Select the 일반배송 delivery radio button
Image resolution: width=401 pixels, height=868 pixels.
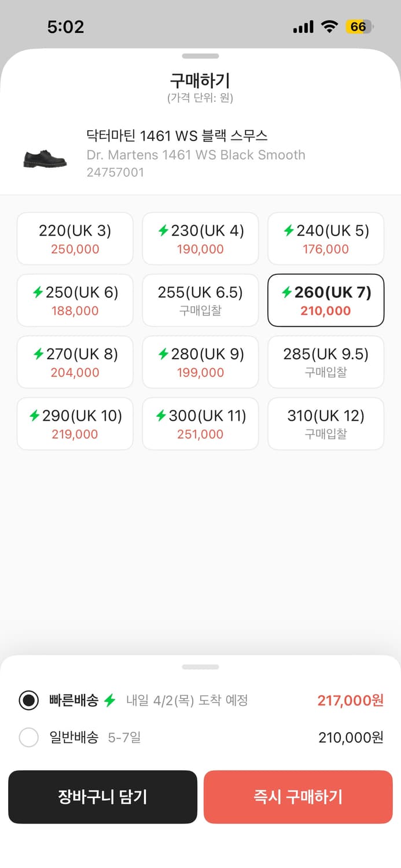(29, 737)
